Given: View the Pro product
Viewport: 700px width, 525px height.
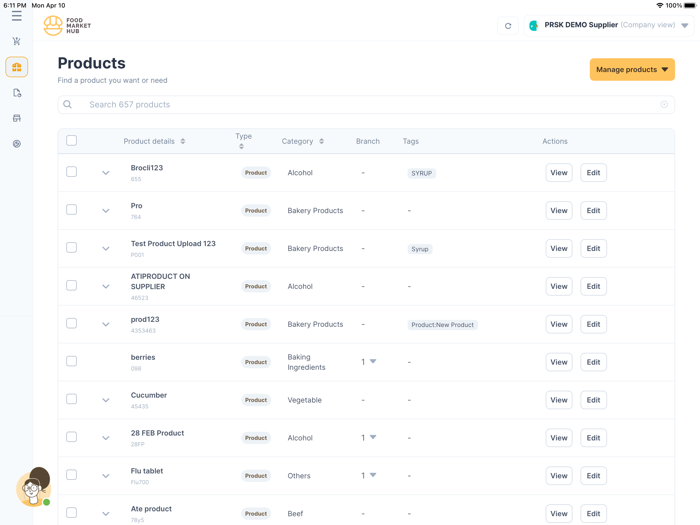Looking at the screenshot, I should point(559,211).
